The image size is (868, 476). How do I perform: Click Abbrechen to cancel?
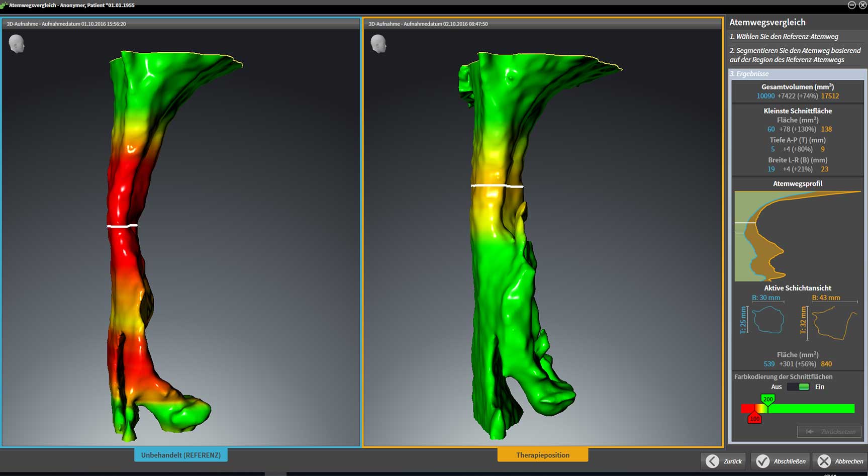(841, 461)
